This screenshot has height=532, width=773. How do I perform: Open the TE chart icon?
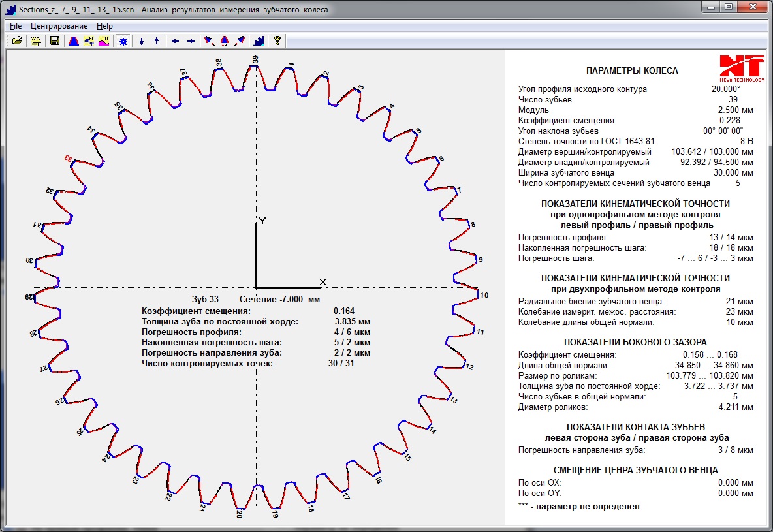(x=104, y=41)
